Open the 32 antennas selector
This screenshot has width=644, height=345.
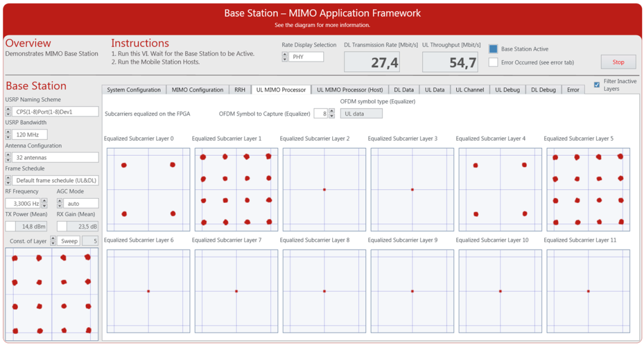click(x=55, y=158)
